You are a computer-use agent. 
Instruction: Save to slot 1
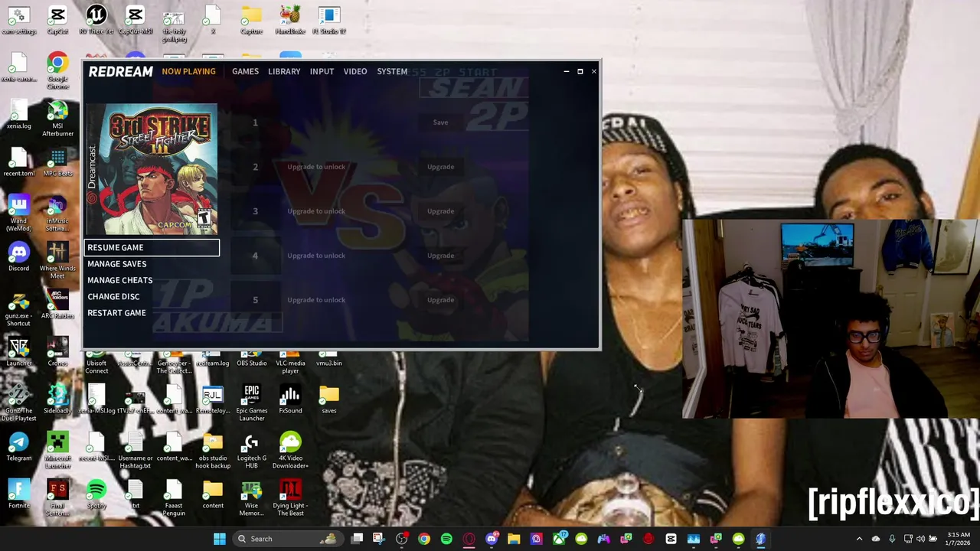click(440, 122)
